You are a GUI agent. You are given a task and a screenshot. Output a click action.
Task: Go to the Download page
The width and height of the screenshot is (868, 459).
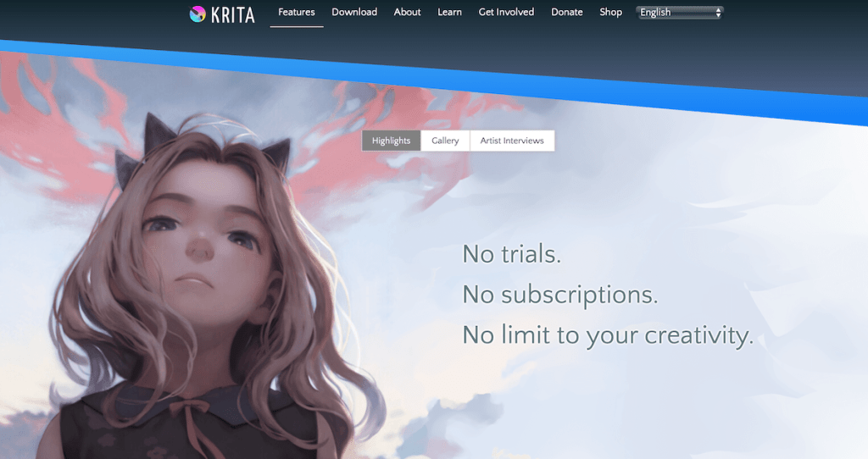354,12
